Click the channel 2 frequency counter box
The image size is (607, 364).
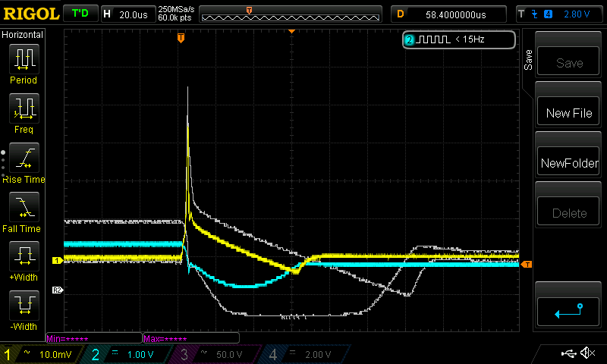click(459, 39)
